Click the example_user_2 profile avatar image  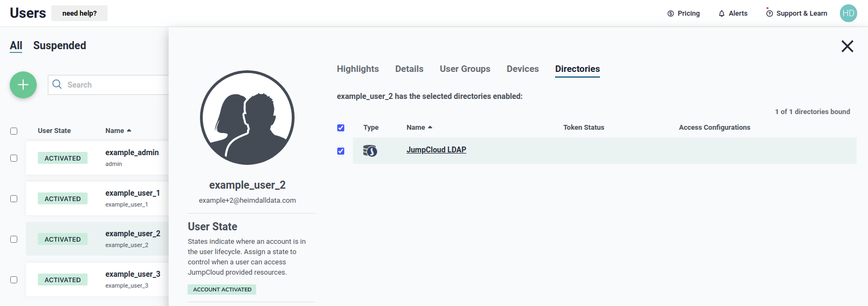point(247,117)
